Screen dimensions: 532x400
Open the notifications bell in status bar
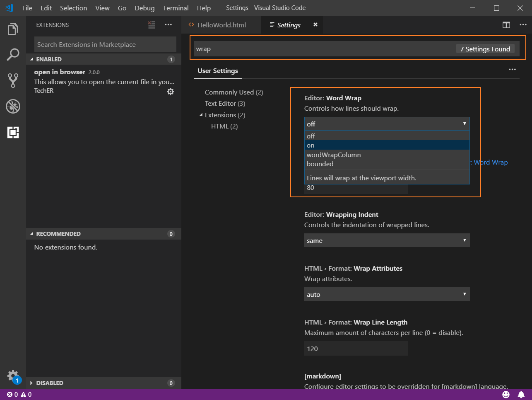tap(521, 395)
